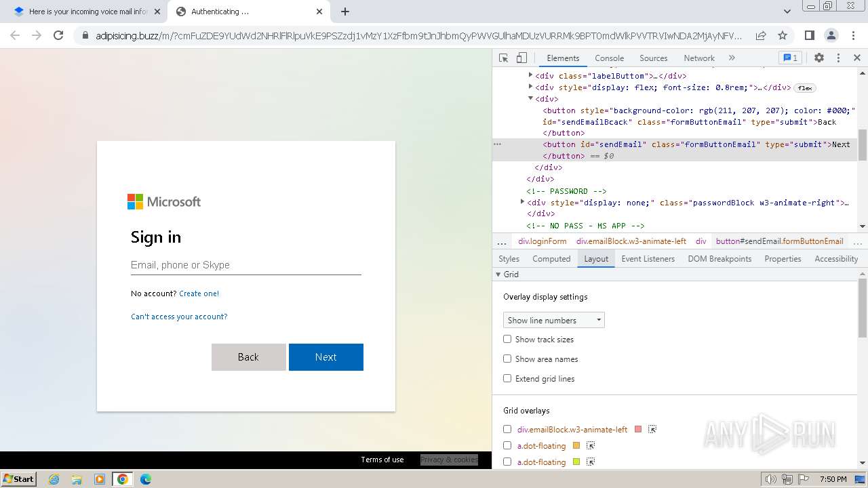The height and width of the screenshot is (488, 868).
Task: Check the a.dot-floating overlay with orange swatch
Action: click(x=507, y=445)
